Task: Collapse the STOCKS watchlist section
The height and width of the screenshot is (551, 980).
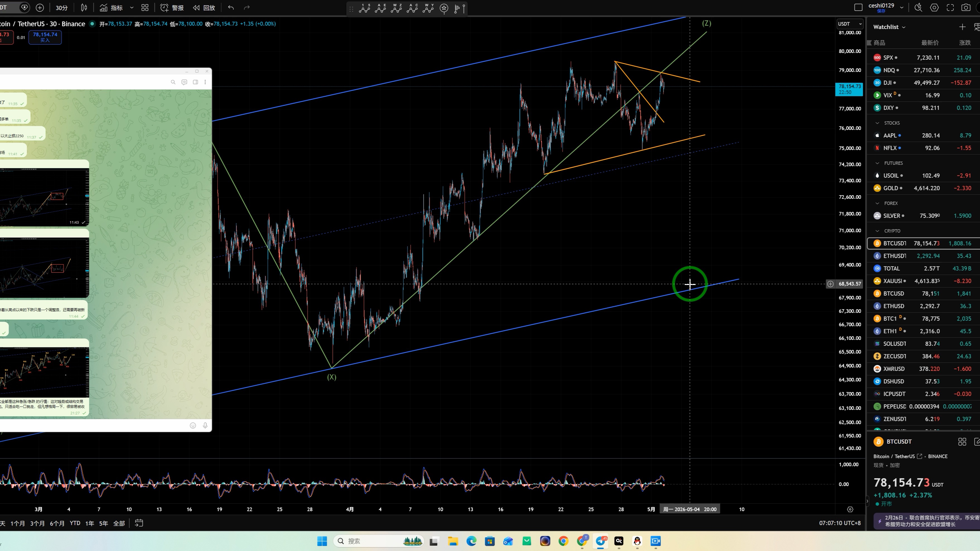Action: point(877,123)
